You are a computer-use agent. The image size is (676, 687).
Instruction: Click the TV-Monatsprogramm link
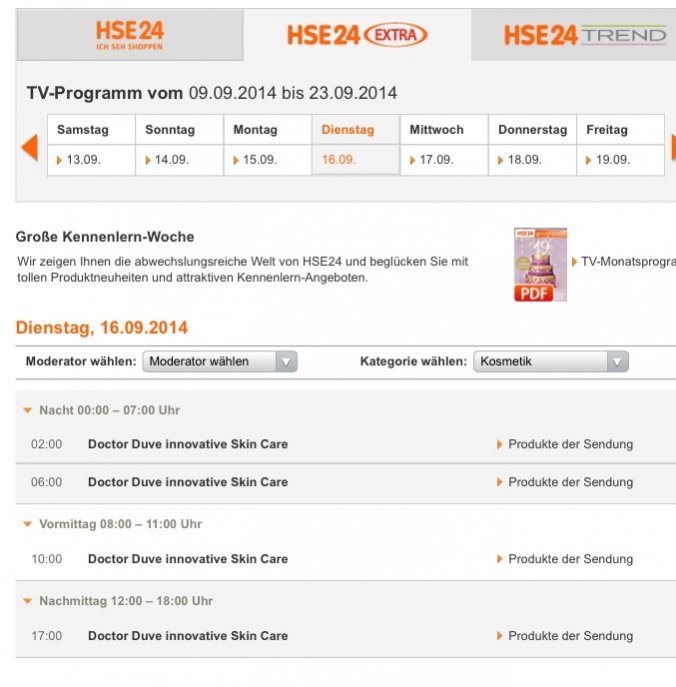click(627, 262)
